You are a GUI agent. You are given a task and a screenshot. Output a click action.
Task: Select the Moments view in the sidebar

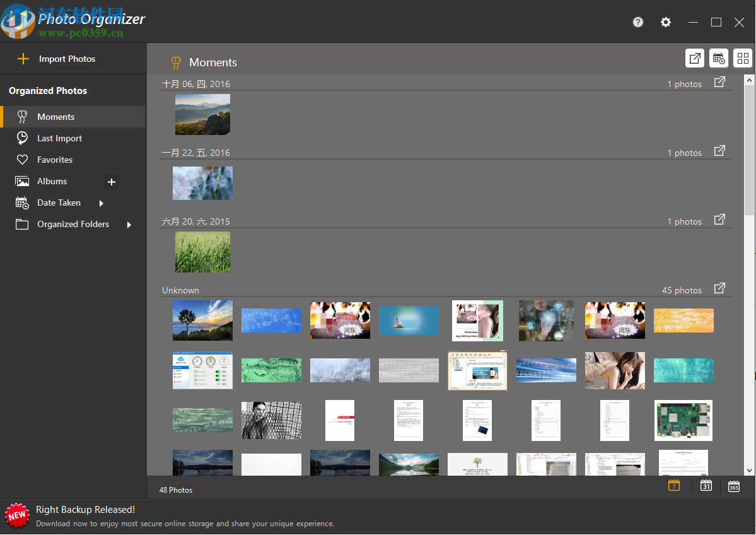click(55, 117)
